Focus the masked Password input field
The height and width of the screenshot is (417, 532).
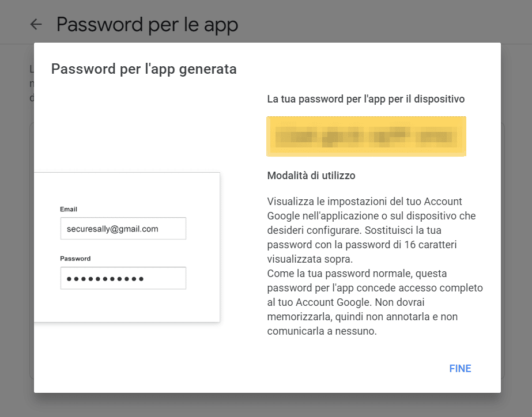click(123, 278)
